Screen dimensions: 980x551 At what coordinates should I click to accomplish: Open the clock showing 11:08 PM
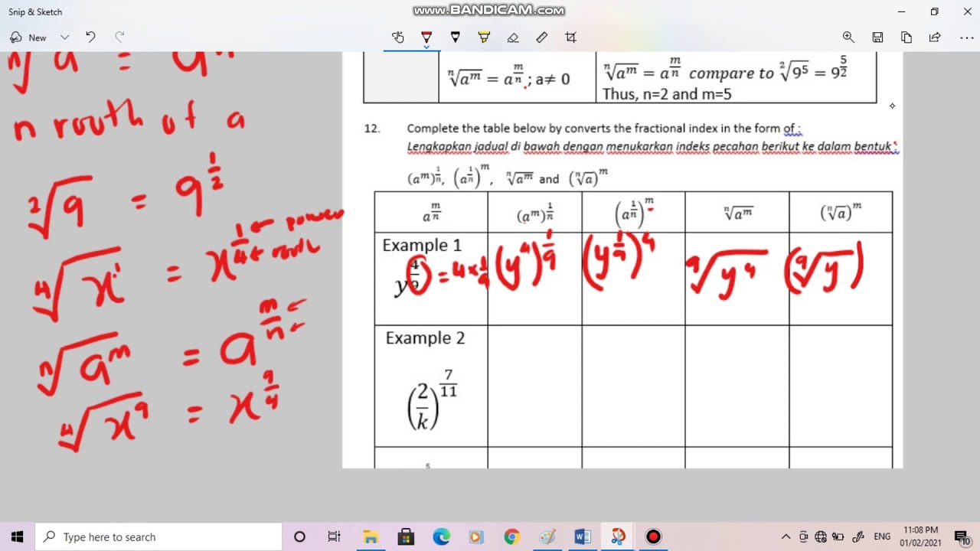click(x=921, y=536)
